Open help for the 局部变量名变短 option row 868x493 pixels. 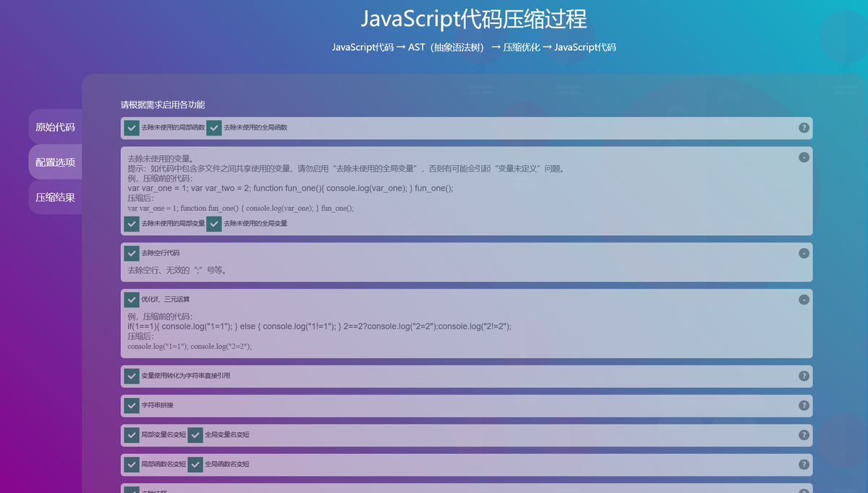803,434
